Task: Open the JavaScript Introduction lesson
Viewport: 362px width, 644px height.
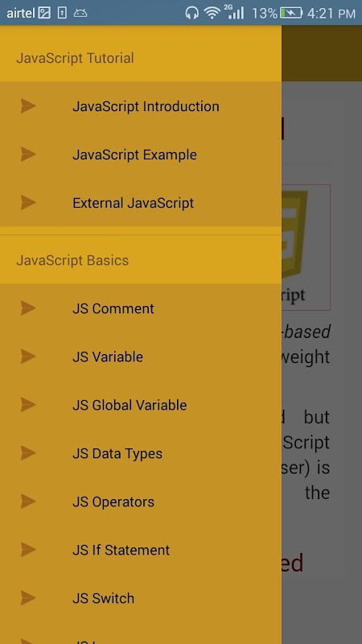Action: point(141,106)
